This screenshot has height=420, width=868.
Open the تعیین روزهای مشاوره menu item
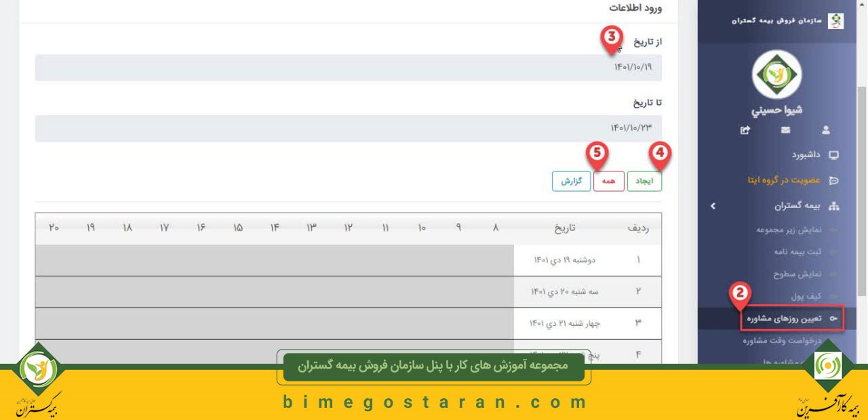pyautogui.click(x=792, y=318)
